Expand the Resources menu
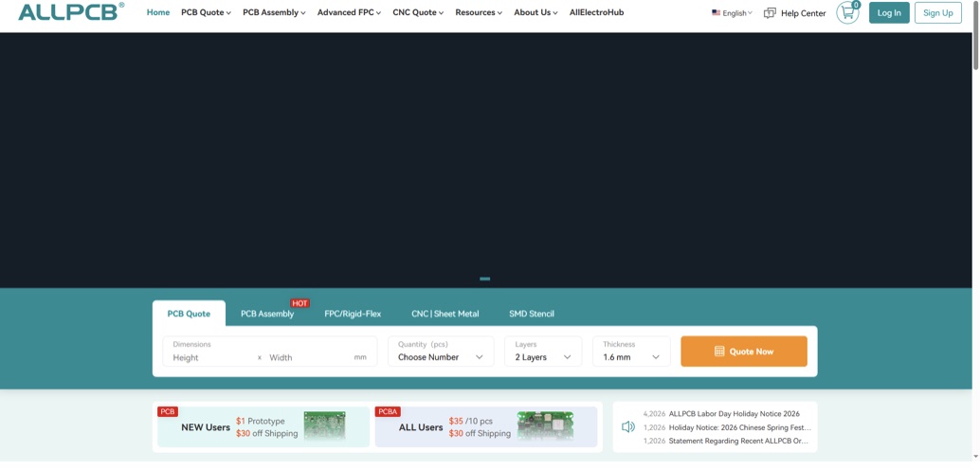Image resolution: width=980 pixels, height=470 pixels. [x=479, y=12]
